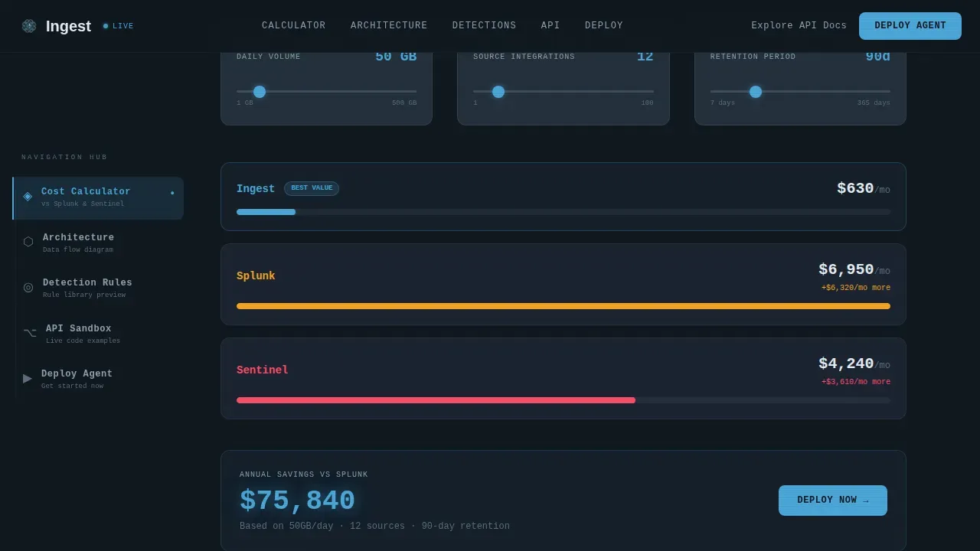Click the Splunk orange cost bar
Screen dimensions: 980x551
[563, 306]
